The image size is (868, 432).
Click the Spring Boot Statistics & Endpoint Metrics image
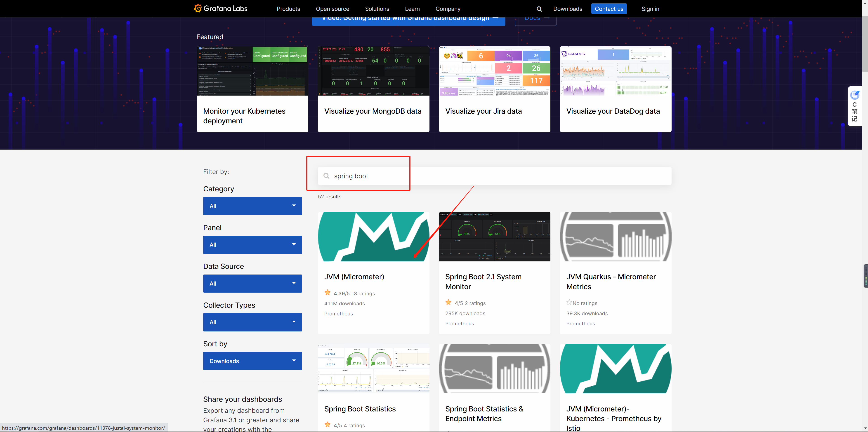[494, 368]
